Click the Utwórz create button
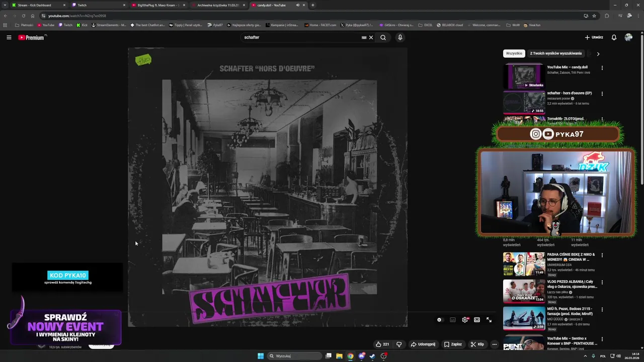The height and width of the screenshot is (362, 644). click(594, 37)
